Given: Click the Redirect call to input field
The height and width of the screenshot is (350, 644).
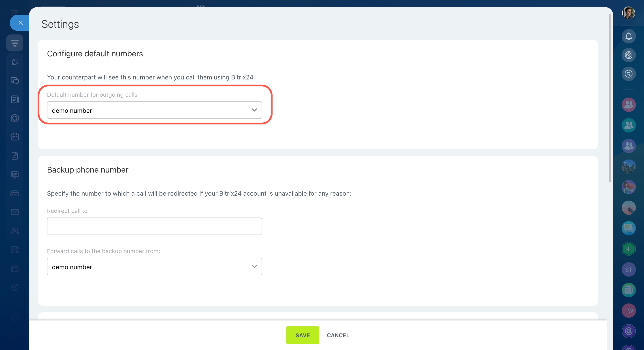Looking at the screenshot, I should coord(154,226).
